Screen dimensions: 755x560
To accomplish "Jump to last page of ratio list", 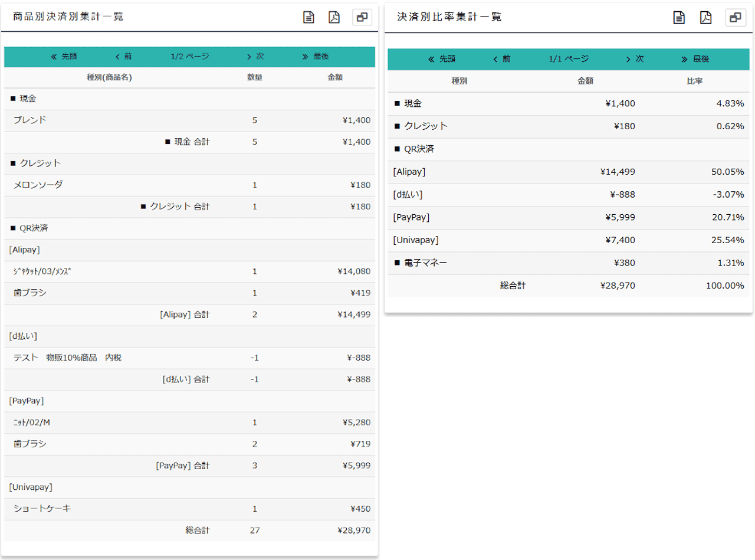I will click(695, 59).
